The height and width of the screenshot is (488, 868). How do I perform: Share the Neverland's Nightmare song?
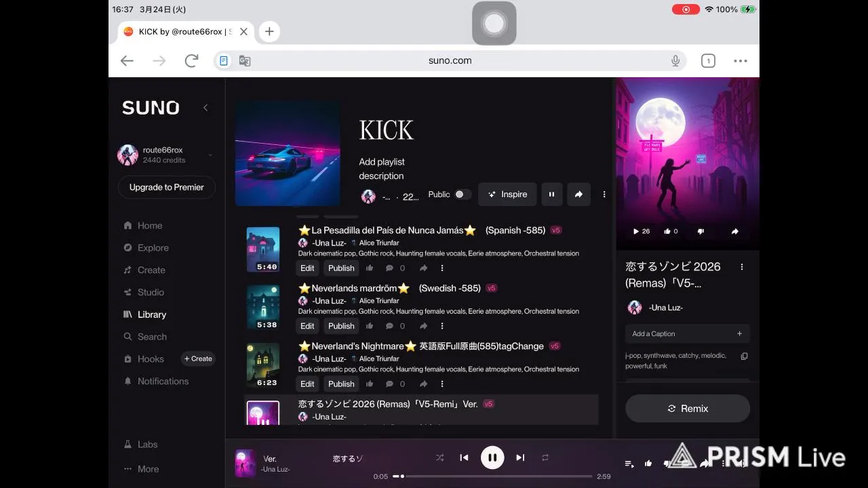tap(423, 384)
